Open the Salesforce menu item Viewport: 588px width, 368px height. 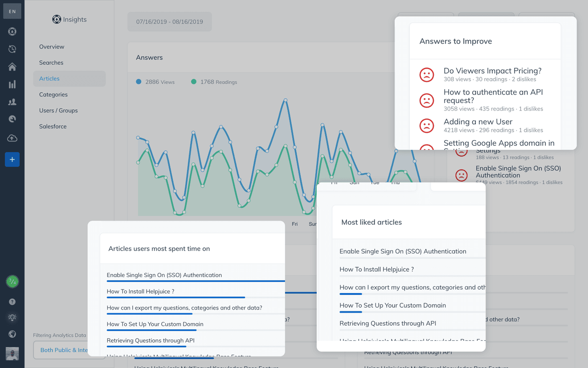click(53, 126)
